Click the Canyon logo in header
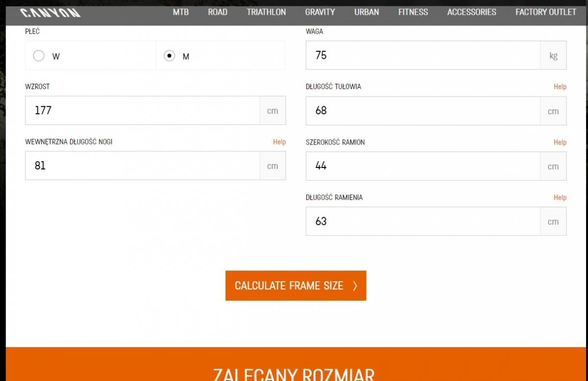The width and height of the screenshot is (588, 381). click(x=51, y=13)
